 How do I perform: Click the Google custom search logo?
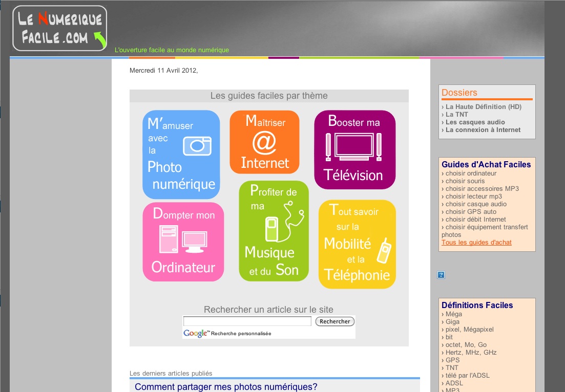196,333
